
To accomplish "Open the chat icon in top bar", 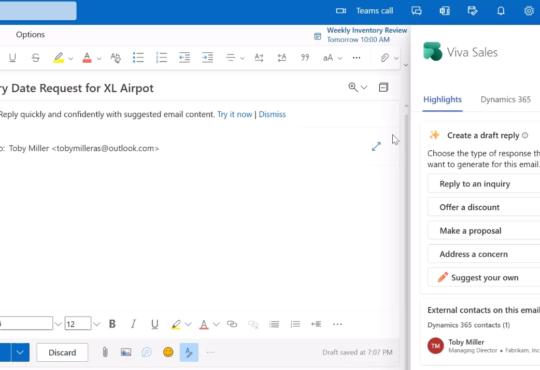I will coord(416,11).
